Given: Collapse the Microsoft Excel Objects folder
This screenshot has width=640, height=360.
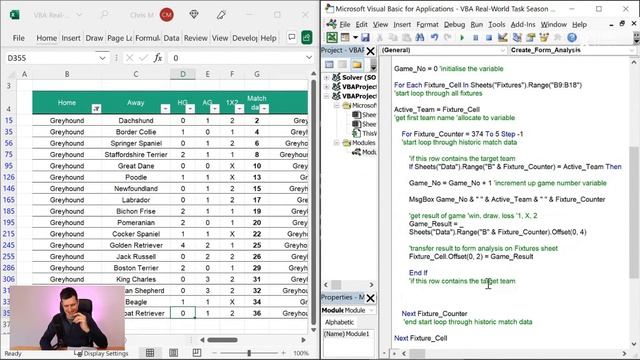Looking at the screenshot, I should tap(336, 105).
